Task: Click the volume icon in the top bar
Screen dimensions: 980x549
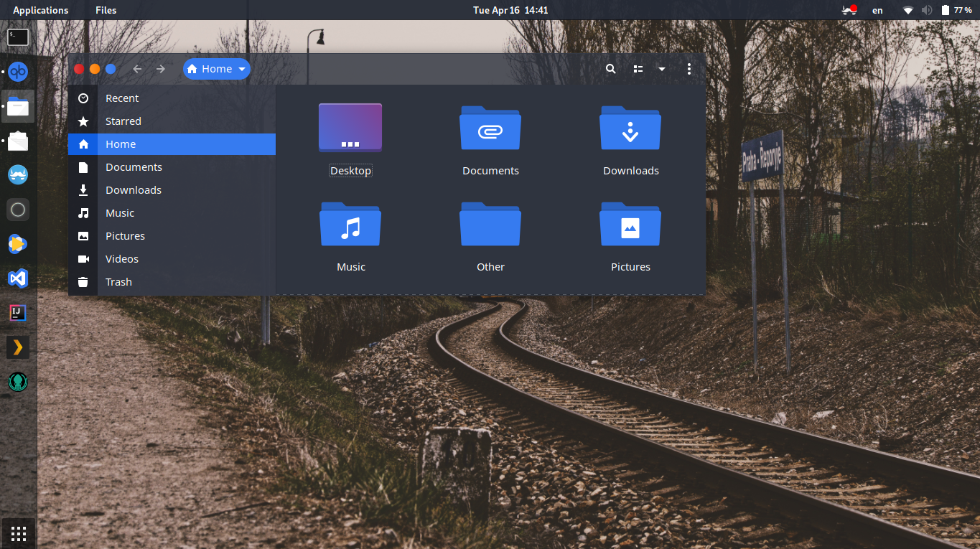Action: coord(926,10)
